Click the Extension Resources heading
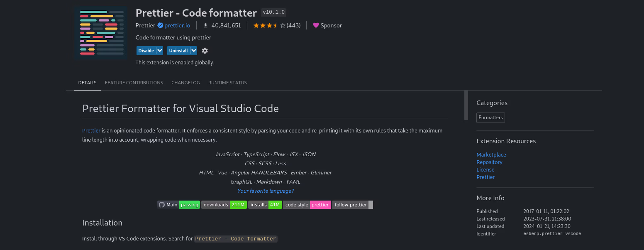644x250 pixels. click(x=506, y=141)
